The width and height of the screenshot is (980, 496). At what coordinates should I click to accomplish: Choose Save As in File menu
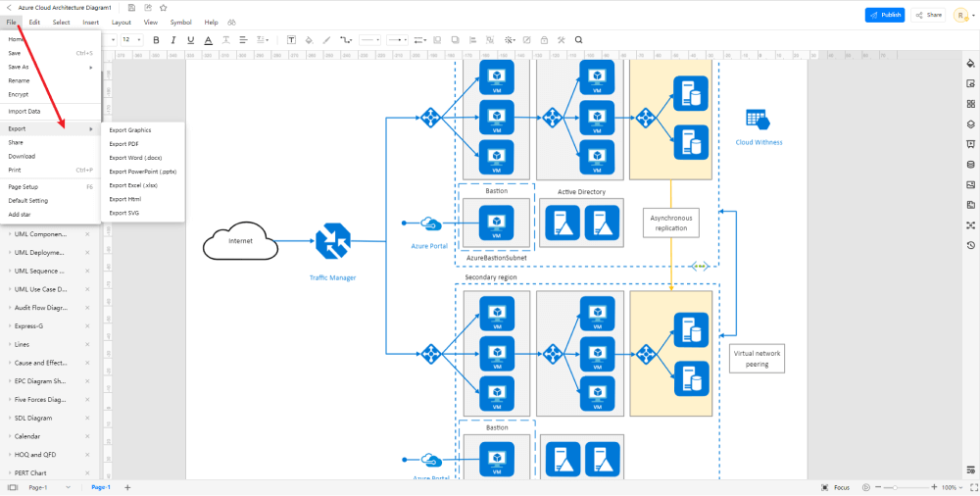pyautogui.click(x=51, y=67)
